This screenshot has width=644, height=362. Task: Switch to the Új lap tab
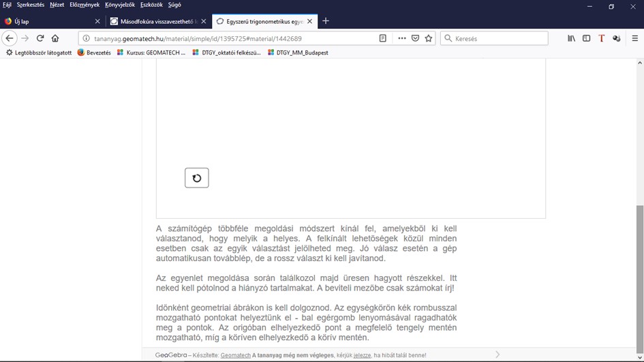coord(52,21)
